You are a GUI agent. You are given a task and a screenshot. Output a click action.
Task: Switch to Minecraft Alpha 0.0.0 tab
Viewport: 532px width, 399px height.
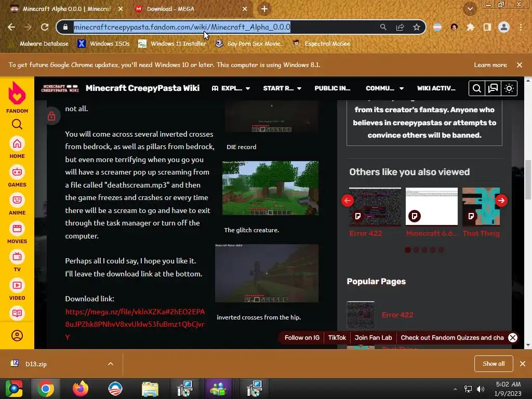66,9
